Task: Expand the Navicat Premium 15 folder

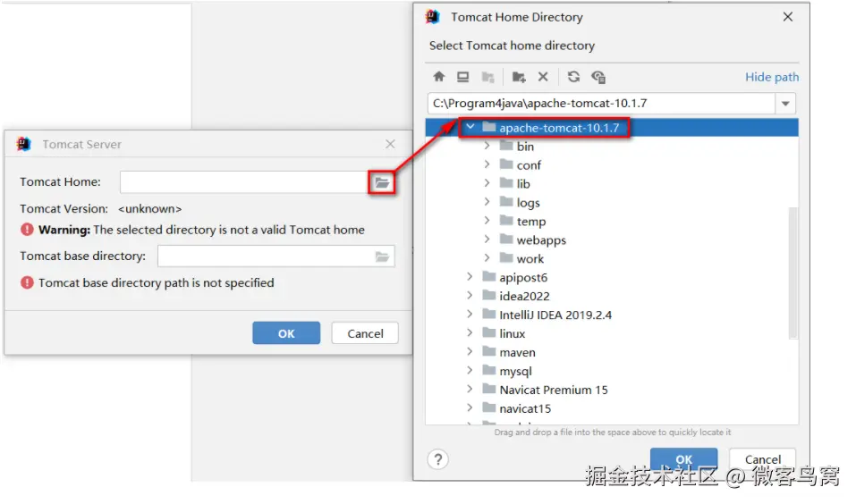Action: (x=470, y=389)
